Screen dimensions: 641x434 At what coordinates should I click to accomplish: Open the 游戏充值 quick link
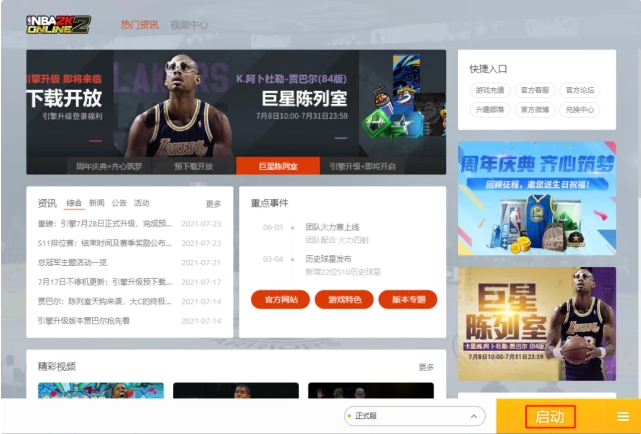tap(490, 90)
